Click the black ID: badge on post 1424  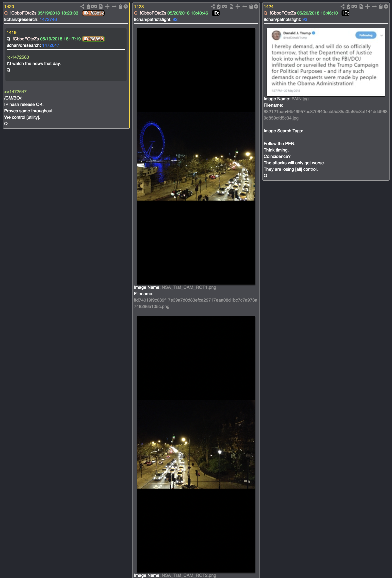point(345,13)
